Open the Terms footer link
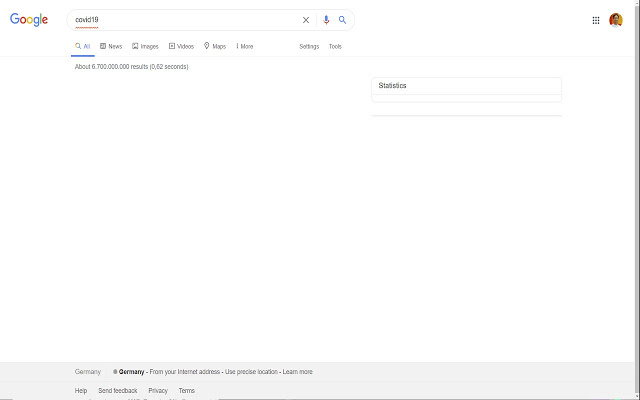 pyautogui.click(x=187, y=391)
